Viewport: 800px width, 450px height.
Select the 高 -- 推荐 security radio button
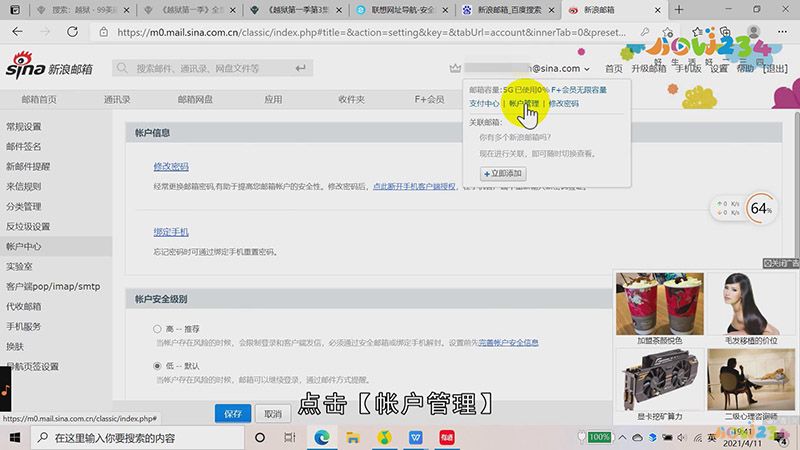coord(157,329)
